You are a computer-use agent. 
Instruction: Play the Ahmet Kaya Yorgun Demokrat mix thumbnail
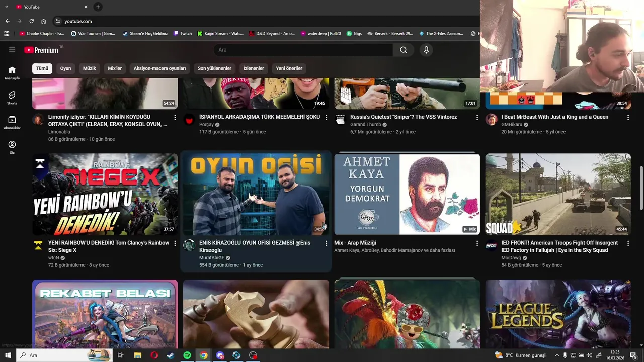(x=407, y=194)
